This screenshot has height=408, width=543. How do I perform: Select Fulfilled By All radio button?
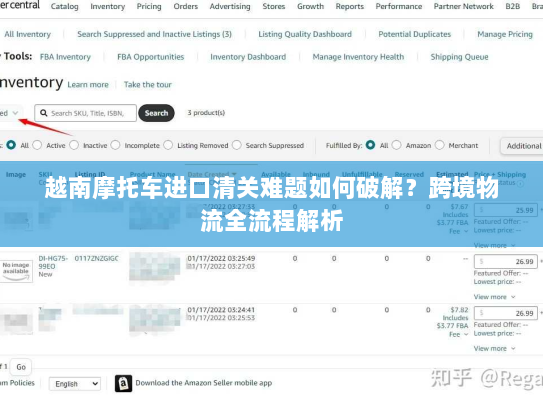coord(370,145)
